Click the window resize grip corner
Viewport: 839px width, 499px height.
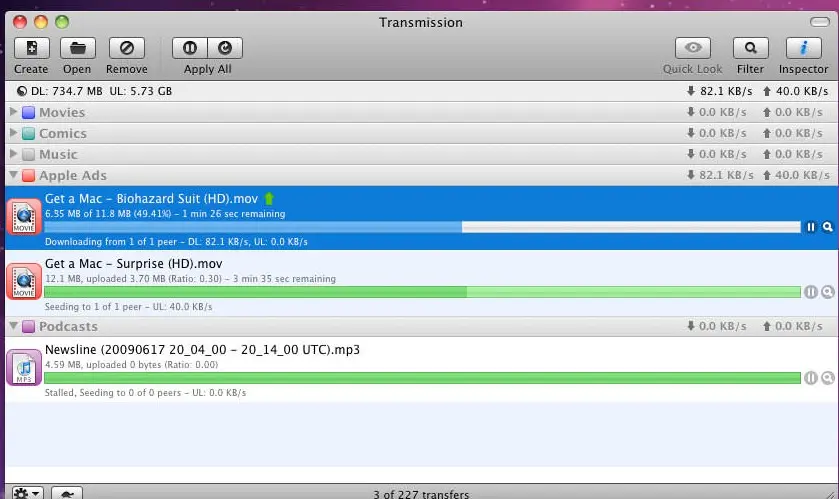tap(830, 494)
